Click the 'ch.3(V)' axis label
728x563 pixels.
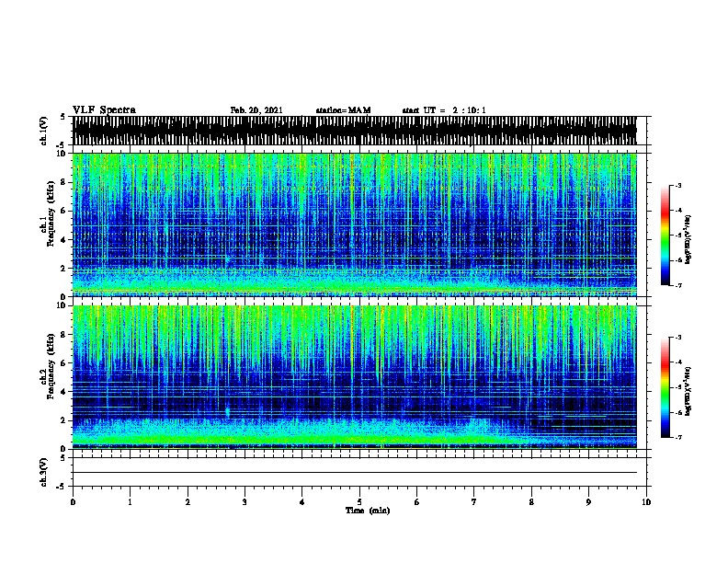pos(44,472)
